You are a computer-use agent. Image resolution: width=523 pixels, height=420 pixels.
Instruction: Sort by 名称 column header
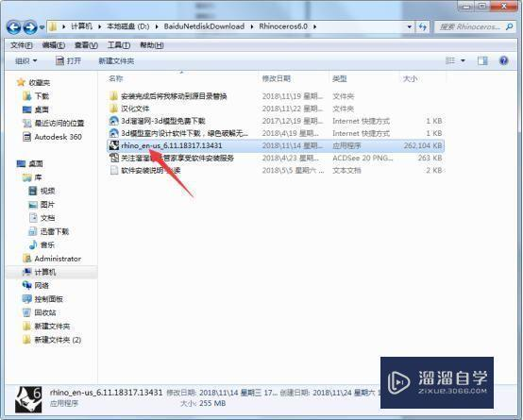[x=116, y=78]
